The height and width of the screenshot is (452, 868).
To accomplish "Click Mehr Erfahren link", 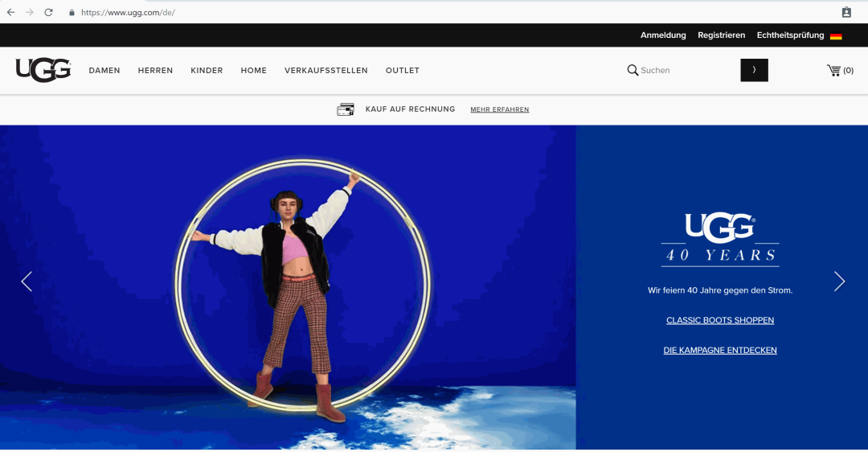I will coord(500,109).
